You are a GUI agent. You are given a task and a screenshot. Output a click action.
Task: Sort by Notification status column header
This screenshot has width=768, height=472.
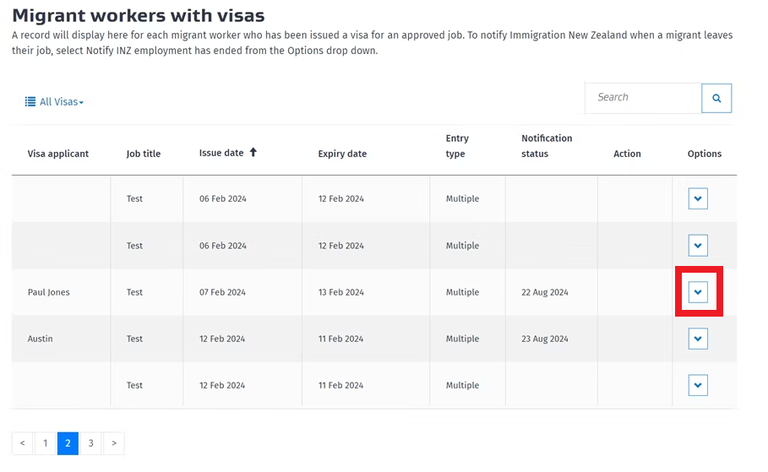click(547, 146)
